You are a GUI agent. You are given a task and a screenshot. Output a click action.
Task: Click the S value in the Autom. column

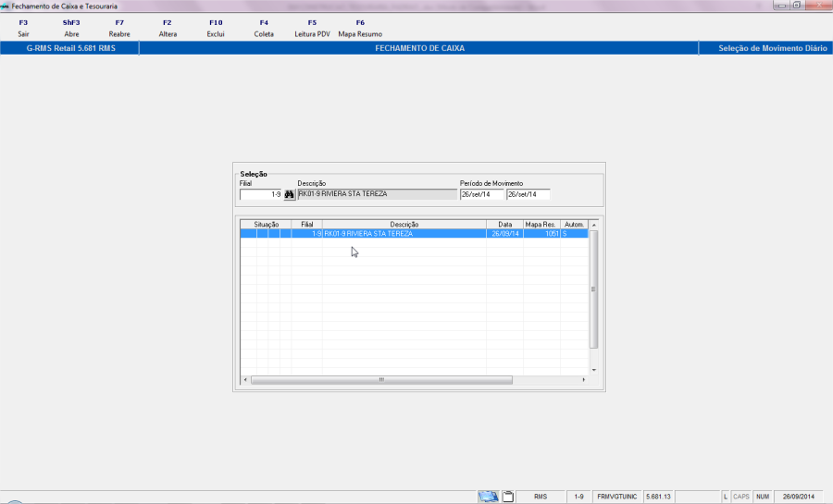574,233
